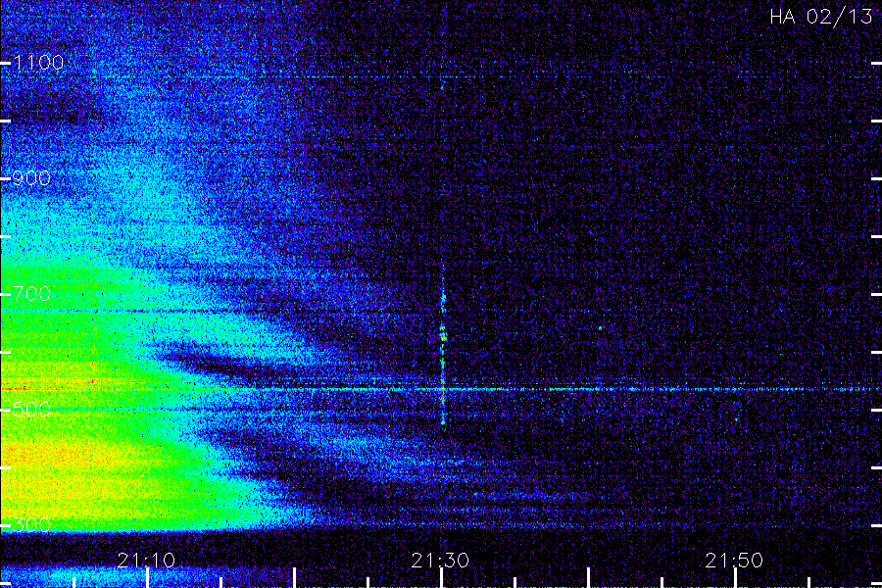
Task: Click the 500 frequency axis label
Action: (31, 409)
